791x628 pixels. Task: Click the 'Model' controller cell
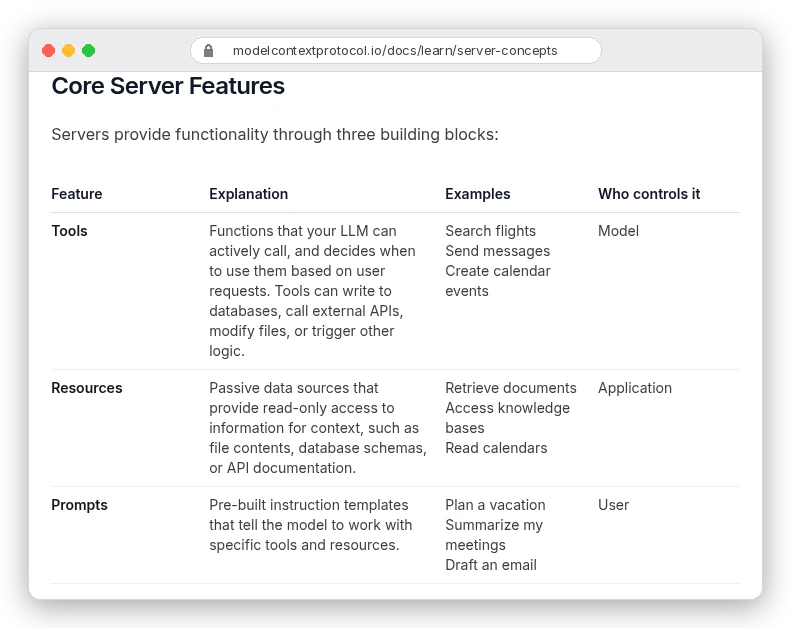coord(618,231)
